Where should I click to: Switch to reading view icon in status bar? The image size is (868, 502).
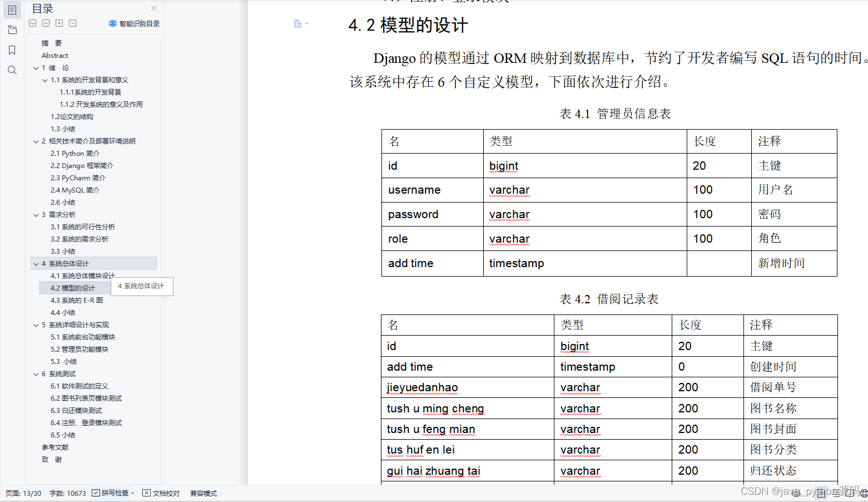(x=850, y=493)
